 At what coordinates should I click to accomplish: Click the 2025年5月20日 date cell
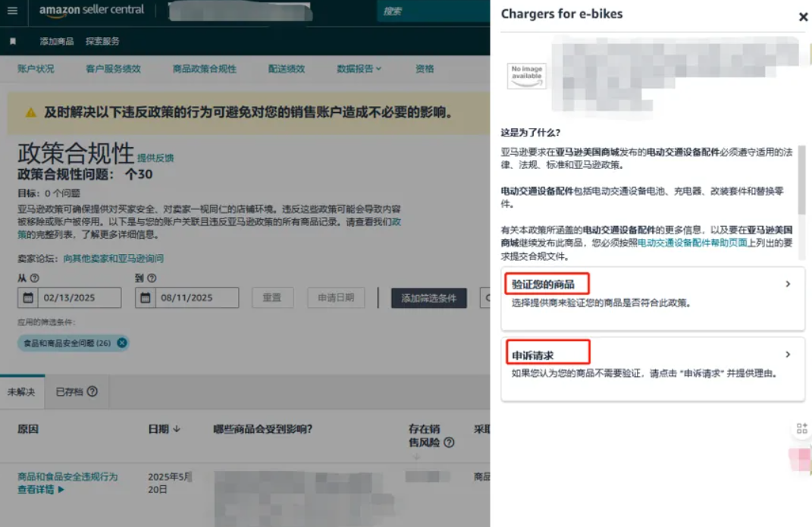coord(170,482)
